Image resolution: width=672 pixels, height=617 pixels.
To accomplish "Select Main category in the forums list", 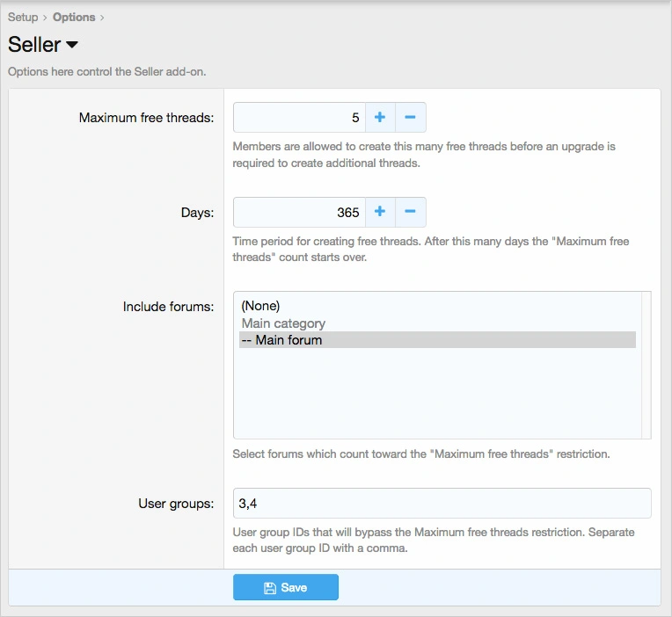I will click(x=283, y=323).
